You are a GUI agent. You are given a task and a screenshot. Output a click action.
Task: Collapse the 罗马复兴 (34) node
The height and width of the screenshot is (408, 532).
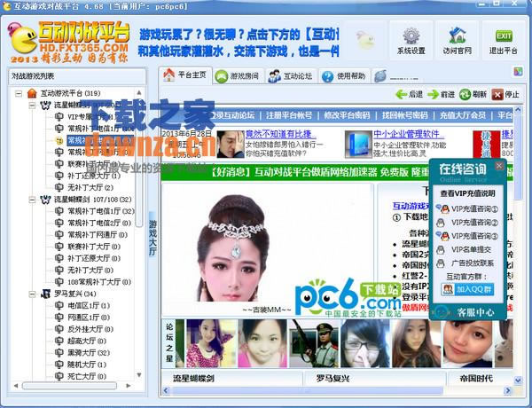tap(32, 294)
